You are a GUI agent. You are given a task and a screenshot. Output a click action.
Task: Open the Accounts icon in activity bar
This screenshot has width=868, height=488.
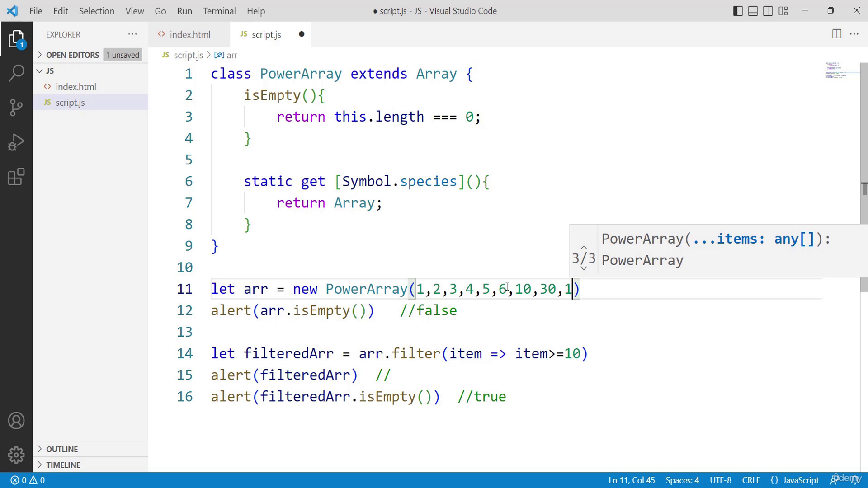[x=16, y=421]
